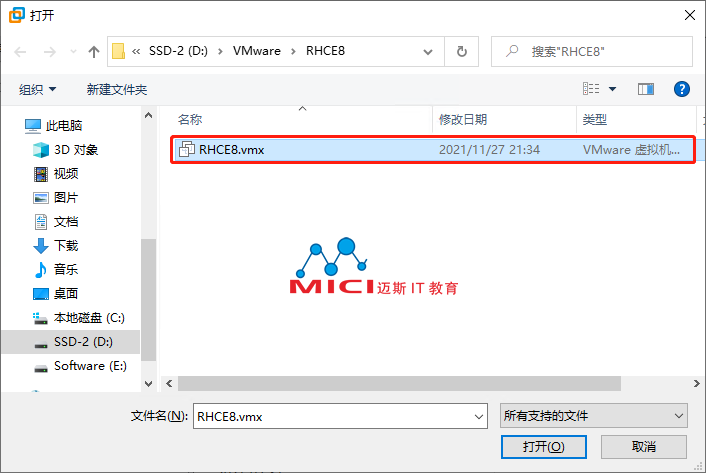Open the 所有支持的文件 file type dropdown
706x473 pixels.
point(593,415)
